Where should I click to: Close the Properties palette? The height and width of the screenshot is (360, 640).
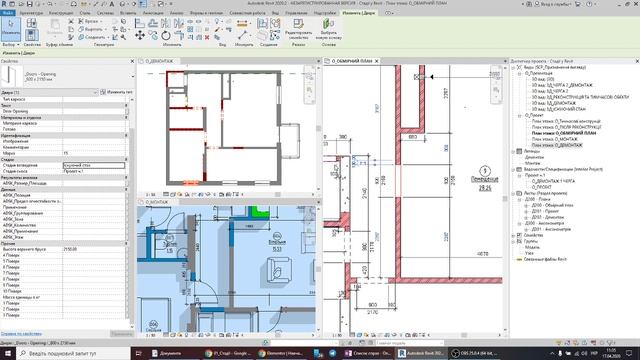click(132, 61)
